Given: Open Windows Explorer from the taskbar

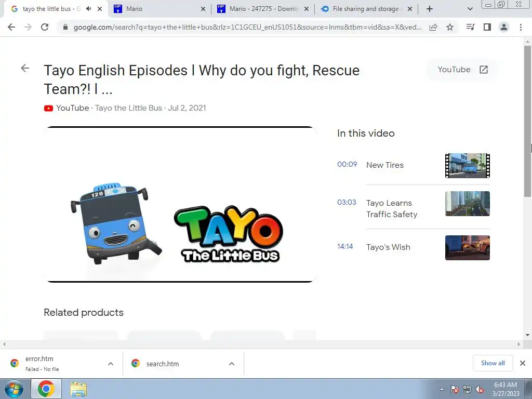Looking at the screenshot, I should [78, 389].
